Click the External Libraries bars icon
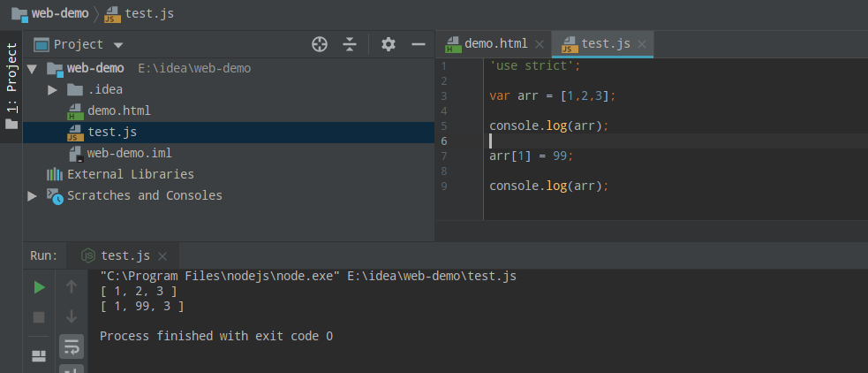Image resolution: width=868 pixels, height=373 pixels. point(54,175)
